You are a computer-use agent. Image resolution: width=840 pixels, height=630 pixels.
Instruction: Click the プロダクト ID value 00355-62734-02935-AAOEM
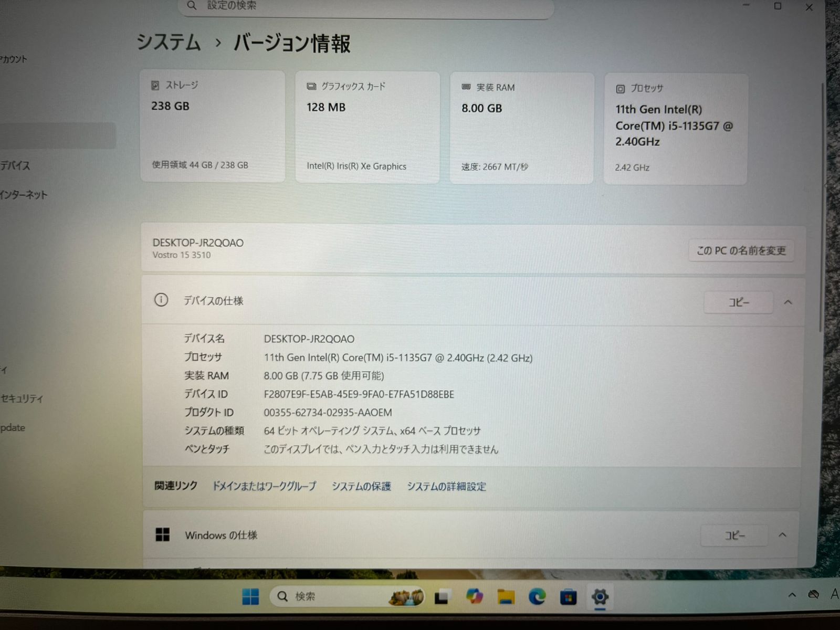point(328,413)
